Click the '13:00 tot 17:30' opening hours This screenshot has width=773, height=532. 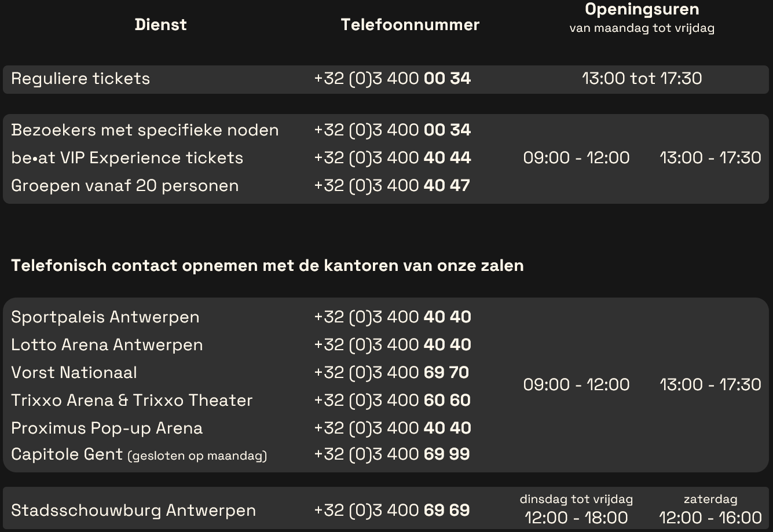tap(642, 79)
